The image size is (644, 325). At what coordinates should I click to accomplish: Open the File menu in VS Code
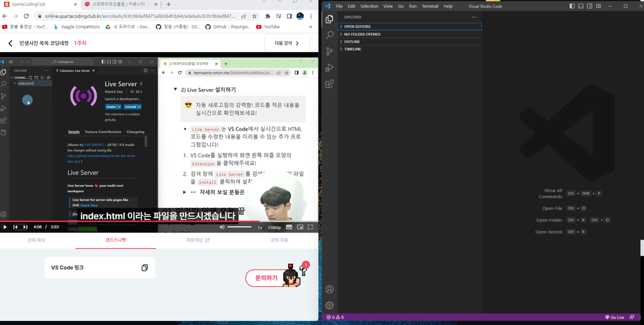(x=339, y=6)
